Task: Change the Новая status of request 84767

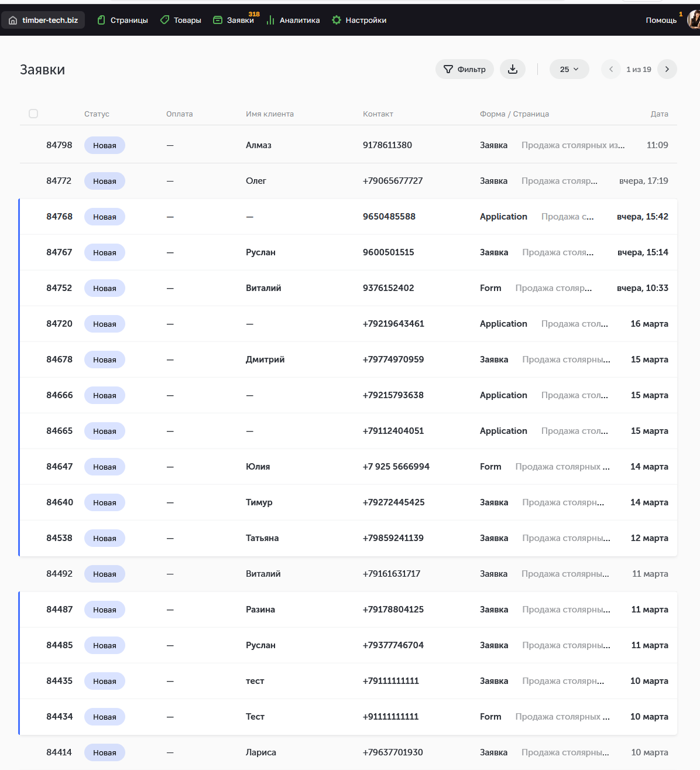Action: click(105, 252)
